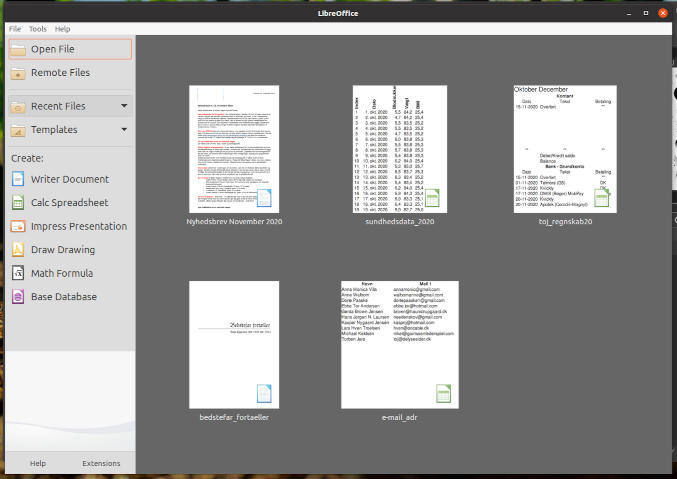This screenshot has height=479, width=677.
Task: Create a new Writer Document
Action: coord(70,179)
